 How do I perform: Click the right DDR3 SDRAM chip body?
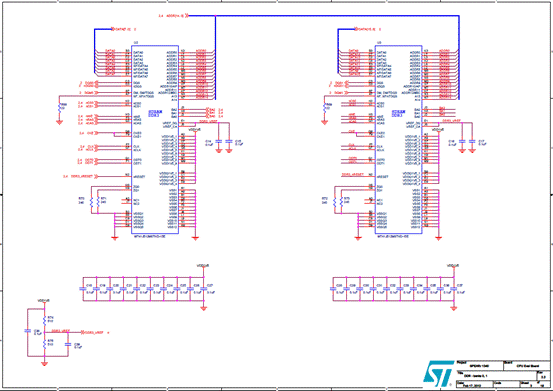399,139
